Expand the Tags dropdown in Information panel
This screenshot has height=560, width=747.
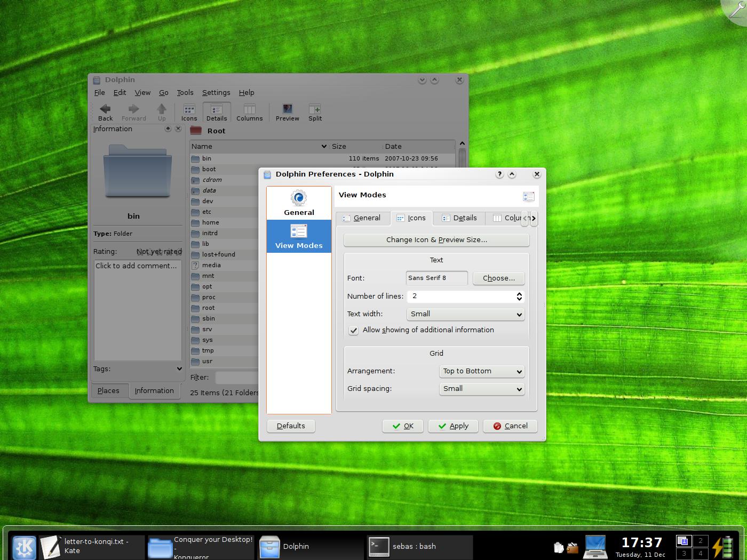click(x=179, y=369)
